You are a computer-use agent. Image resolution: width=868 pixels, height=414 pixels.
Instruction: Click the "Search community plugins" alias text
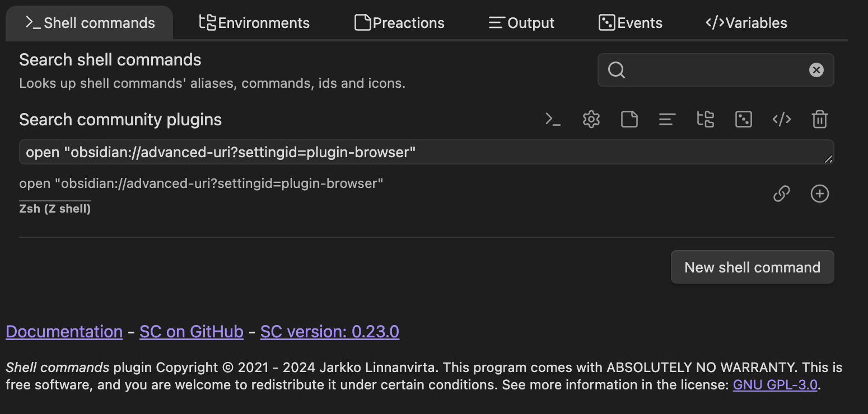coord(120,120)
